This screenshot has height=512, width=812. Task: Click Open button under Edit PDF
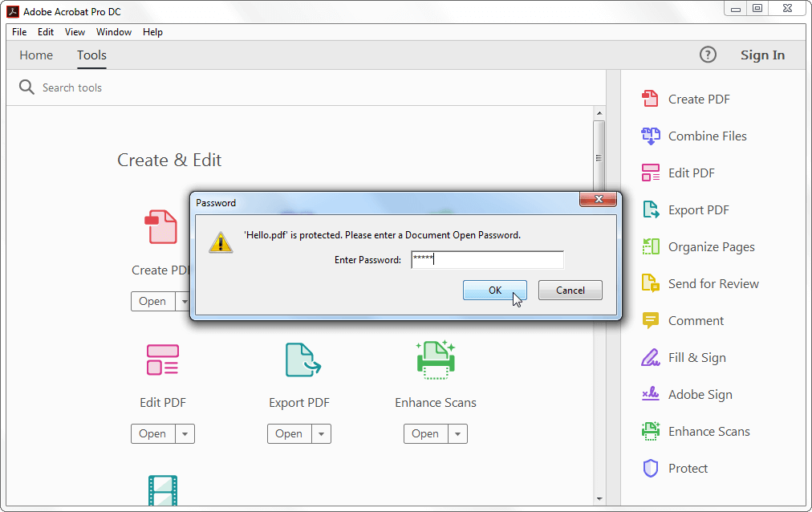152,434
